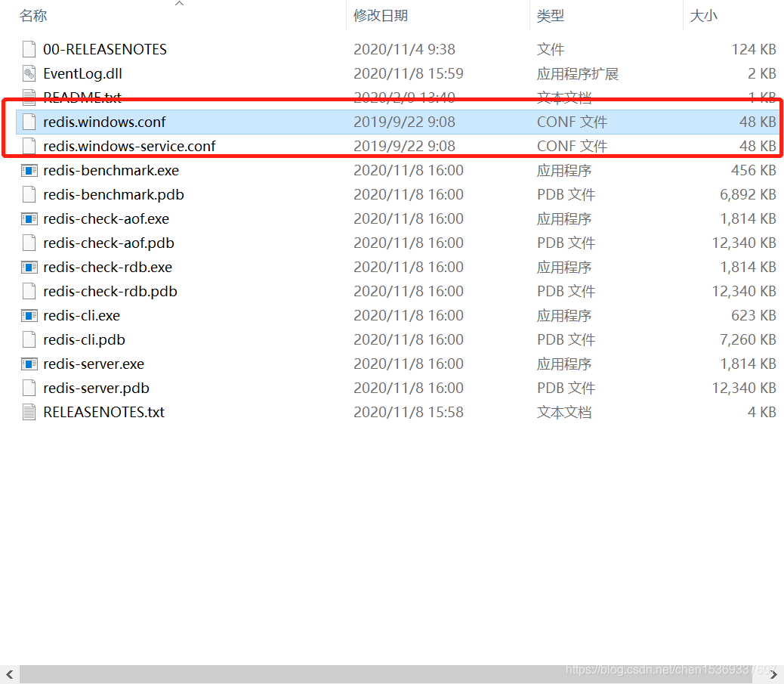Image resolution: width=784 pixels, height=684 pixels.
Task: Click the redis-cli.exe application icon
Action: (x=29, y=316)
